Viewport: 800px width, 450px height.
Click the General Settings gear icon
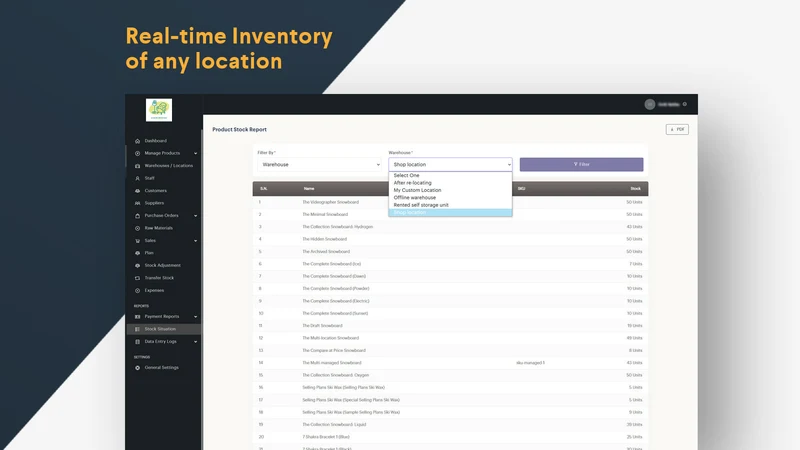point(137,368)
